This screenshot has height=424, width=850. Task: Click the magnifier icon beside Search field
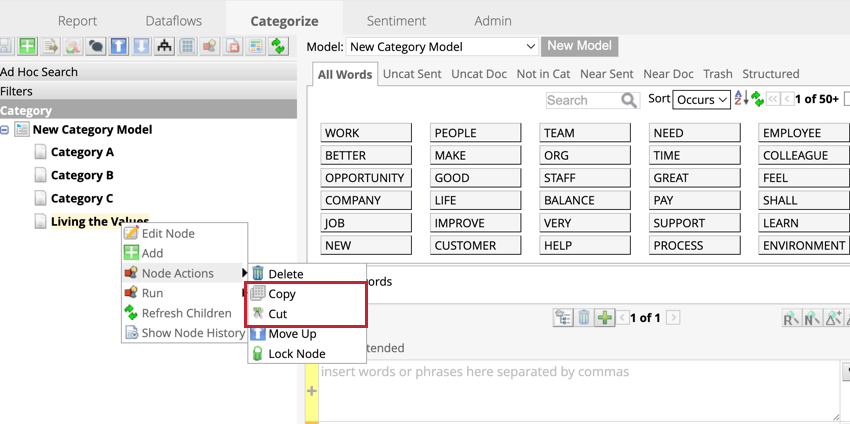click(629, 100)
